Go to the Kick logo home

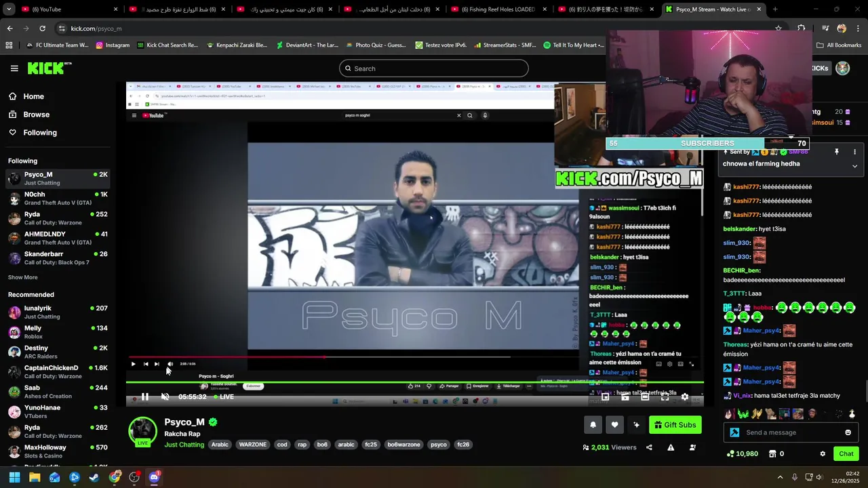click(49, 68)
